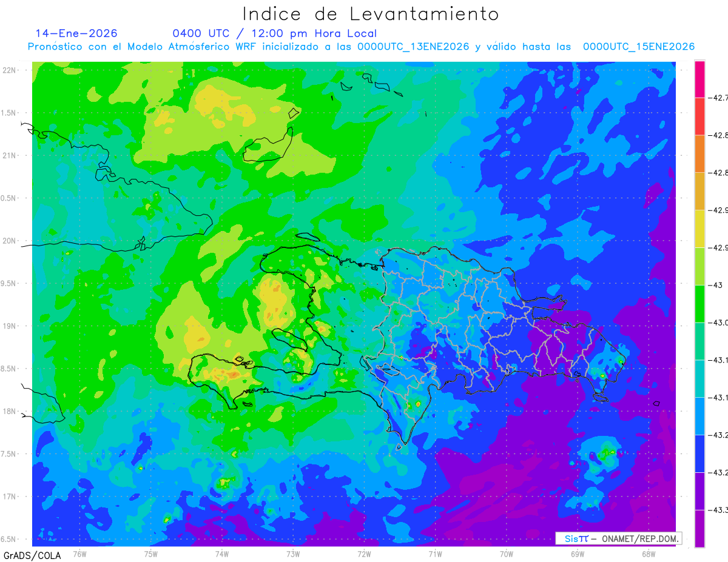Click the latitude label "22N"

pos(10,70)
